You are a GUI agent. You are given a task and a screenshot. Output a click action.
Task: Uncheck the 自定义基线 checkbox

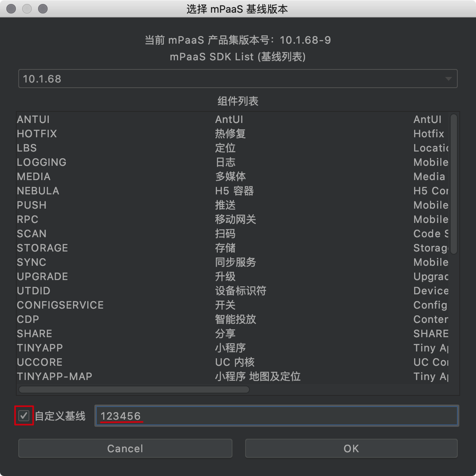tap(24, 416)
